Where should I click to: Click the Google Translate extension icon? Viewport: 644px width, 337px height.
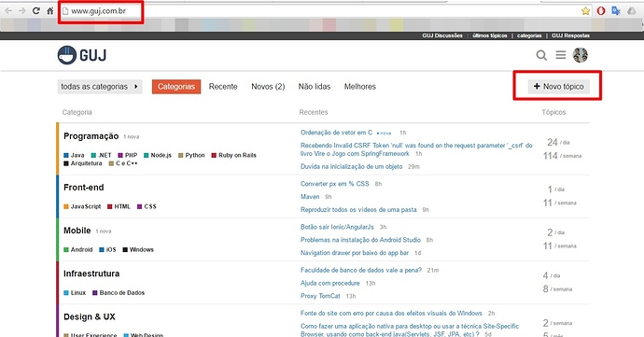tap(616, 11)
